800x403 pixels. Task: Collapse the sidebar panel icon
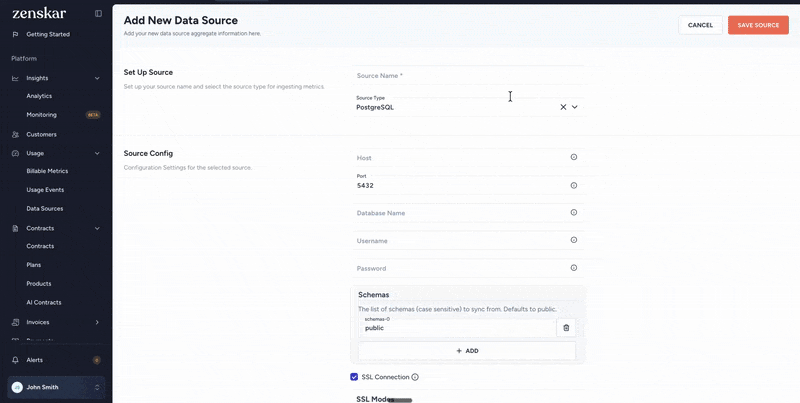click(x=98, y=14)
